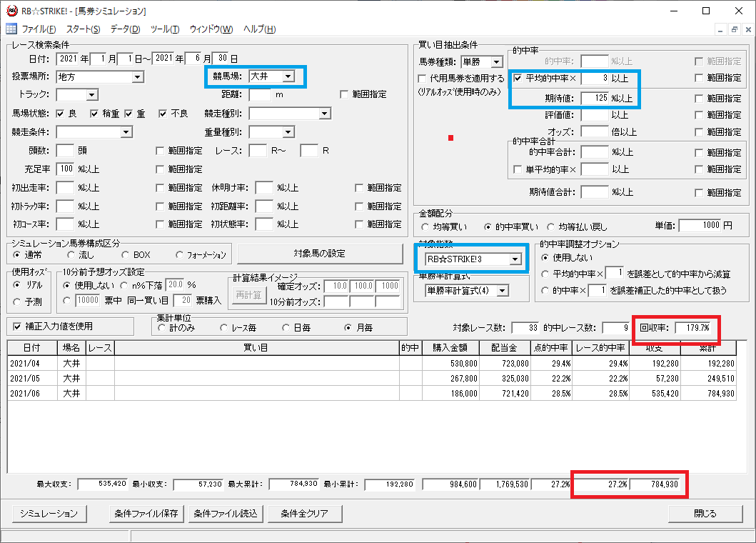Select the 流し ticket composition option
The image size is (756, 543).
point(71,255)
